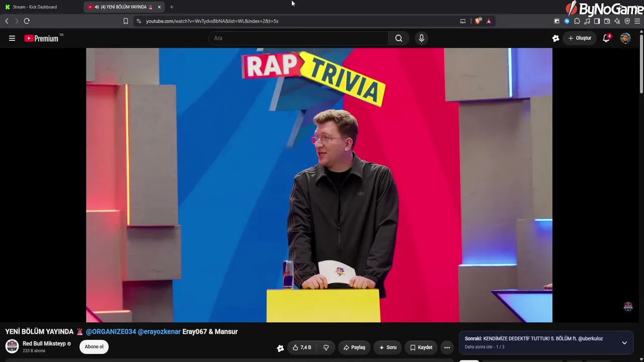Open a new browser tab
Screen dimensions: 644x362
172,7
